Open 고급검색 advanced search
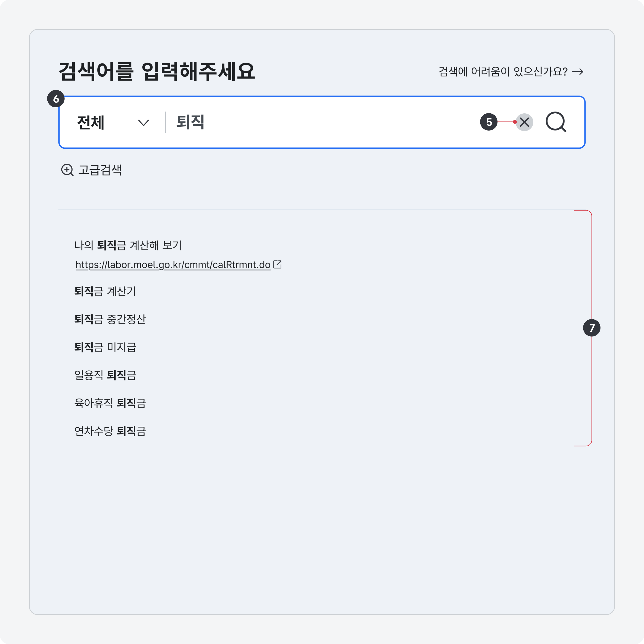The width and height of the screenshot is (644, 644). tap(100, 170)
